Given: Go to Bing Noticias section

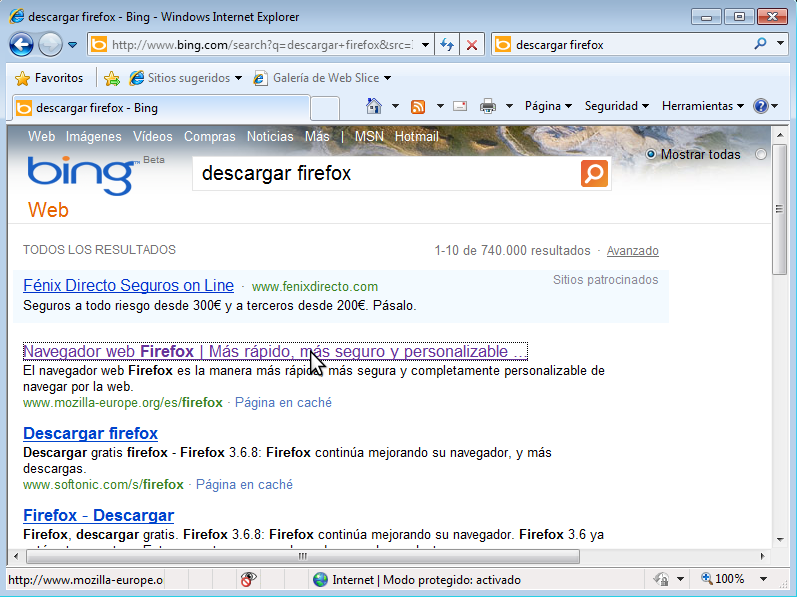Looking at the screenshot, I should (270, 136).
